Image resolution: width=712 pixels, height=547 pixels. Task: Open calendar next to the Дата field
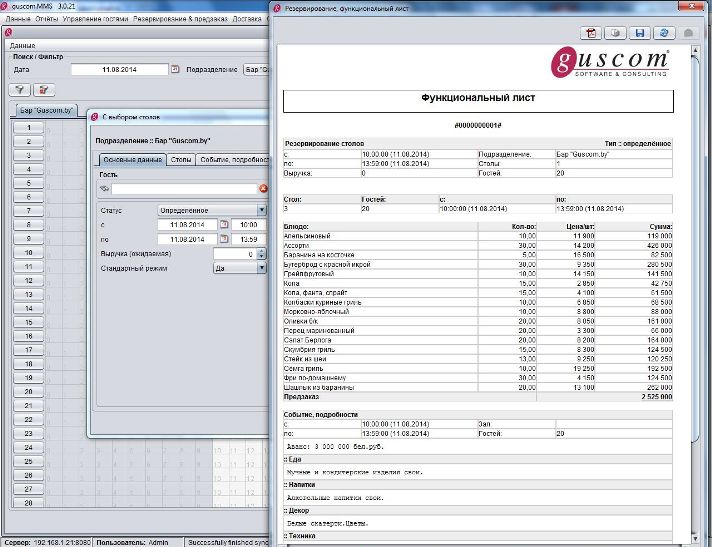point(175,70)
